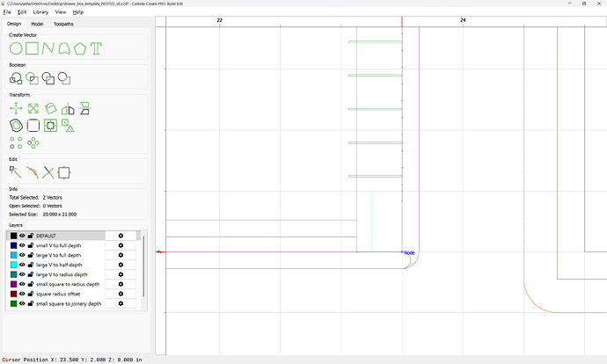607x364 pixels.
Task: Select the Circle create vector tool
Action: 16,47
